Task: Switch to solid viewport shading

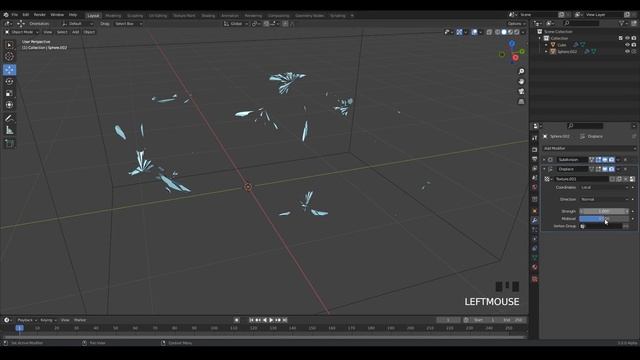Action: tap(504, 32)
